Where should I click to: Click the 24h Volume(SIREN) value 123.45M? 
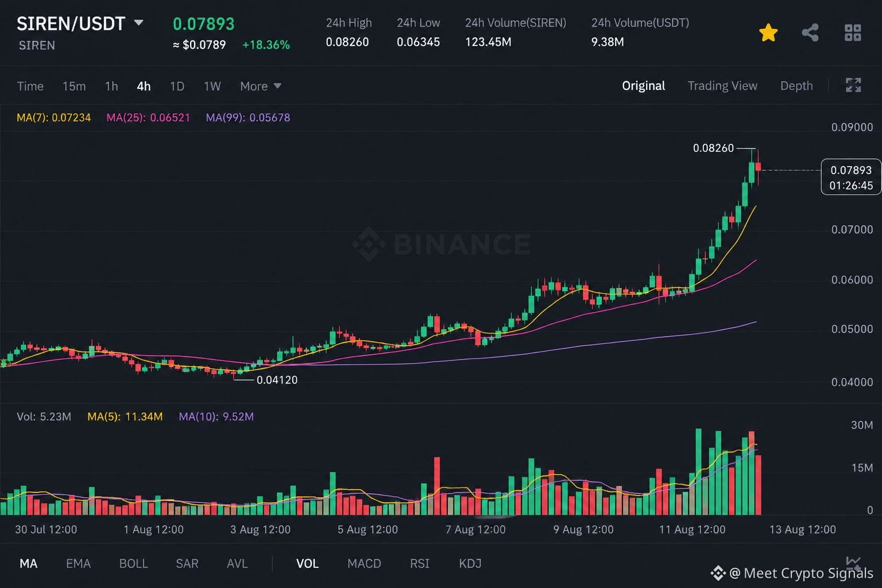488,42
